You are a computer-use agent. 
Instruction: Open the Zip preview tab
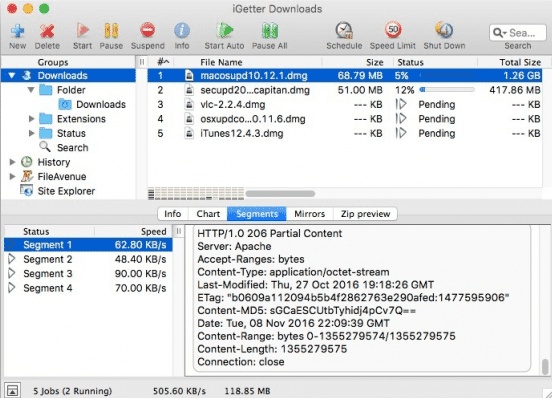click(x=365, y=214)
